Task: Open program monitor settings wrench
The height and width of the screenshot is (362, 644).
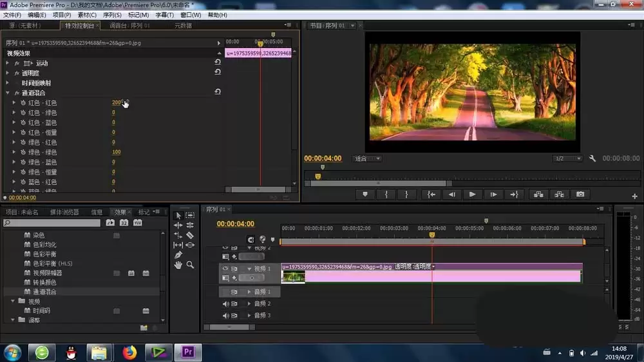Action: pos(592,158)
